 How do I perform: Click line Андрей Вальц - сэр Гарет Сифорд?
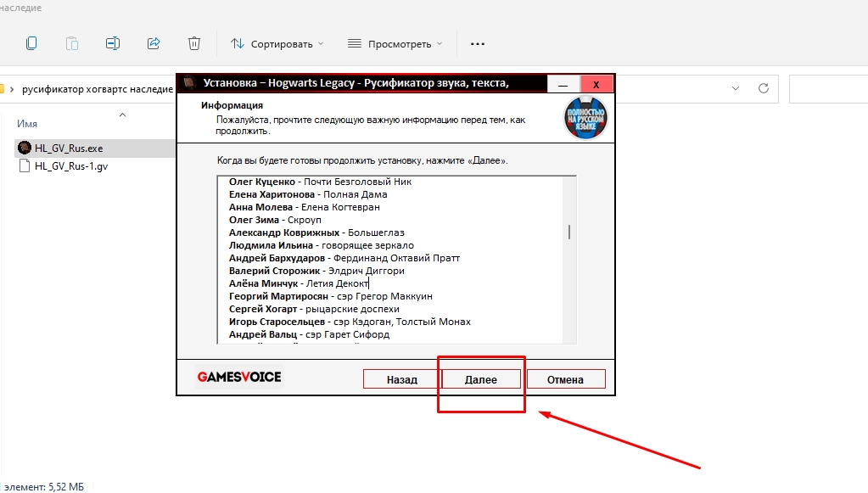click(x=309, y=334)
